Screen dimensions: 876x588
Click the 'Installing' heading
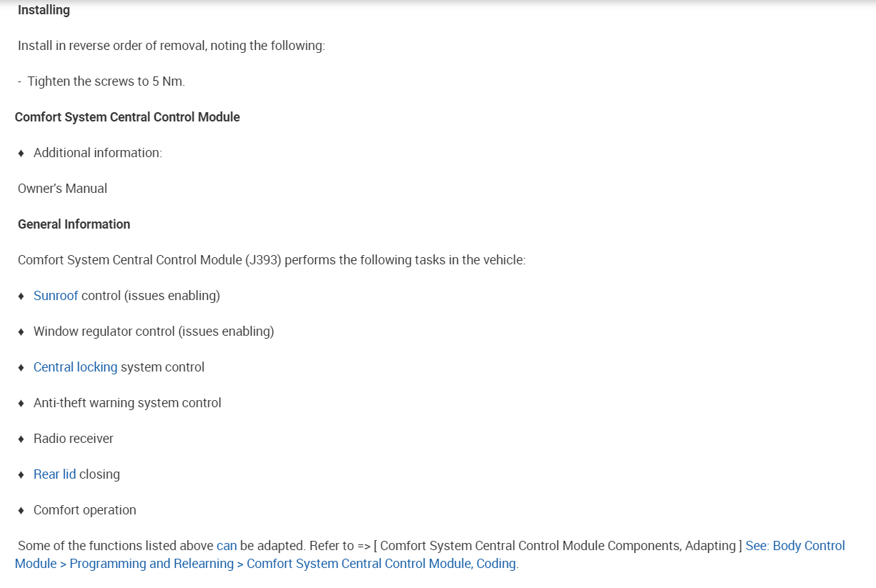44,10
